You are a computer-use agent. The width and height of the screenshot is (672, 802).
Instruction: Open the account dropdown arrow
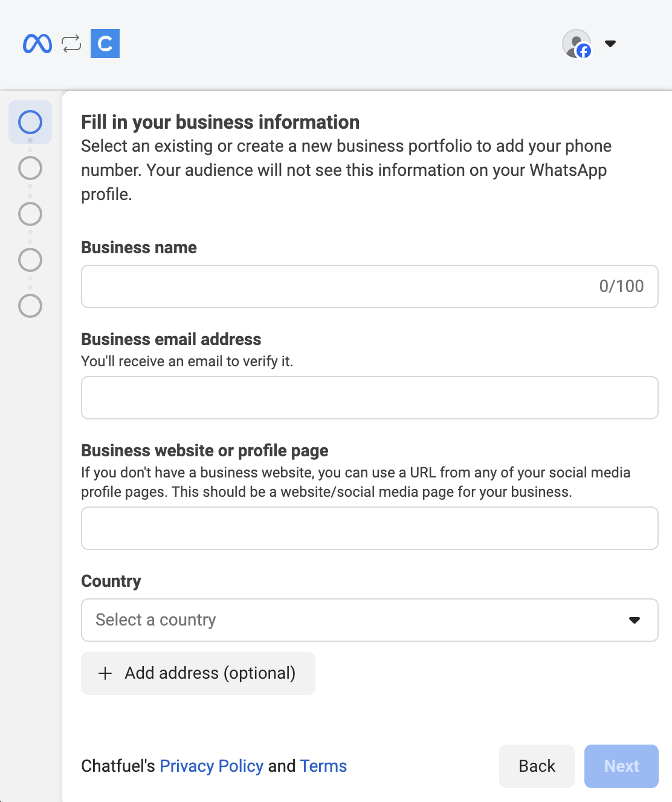[x=610, y=44]
